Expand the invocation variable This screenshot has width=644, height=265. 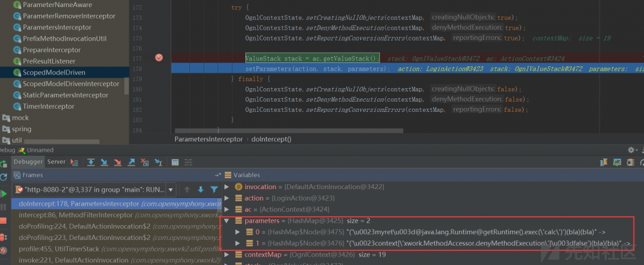point(227,187)
